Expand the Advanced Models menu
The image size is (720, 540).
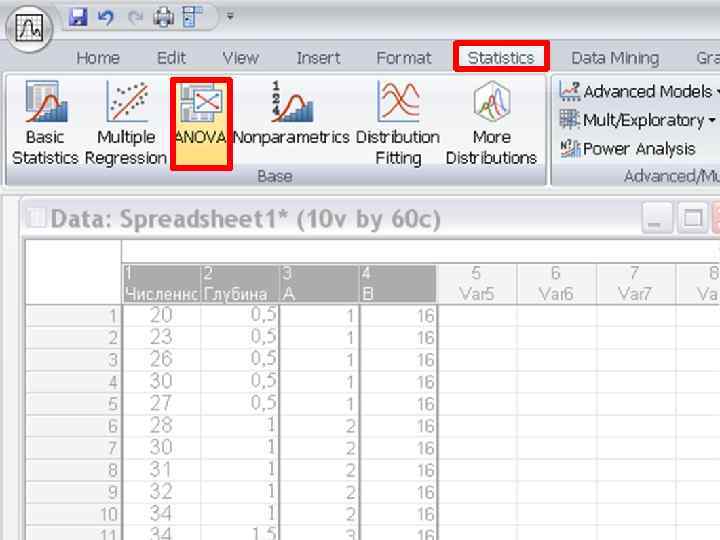(x=639, y=91)
